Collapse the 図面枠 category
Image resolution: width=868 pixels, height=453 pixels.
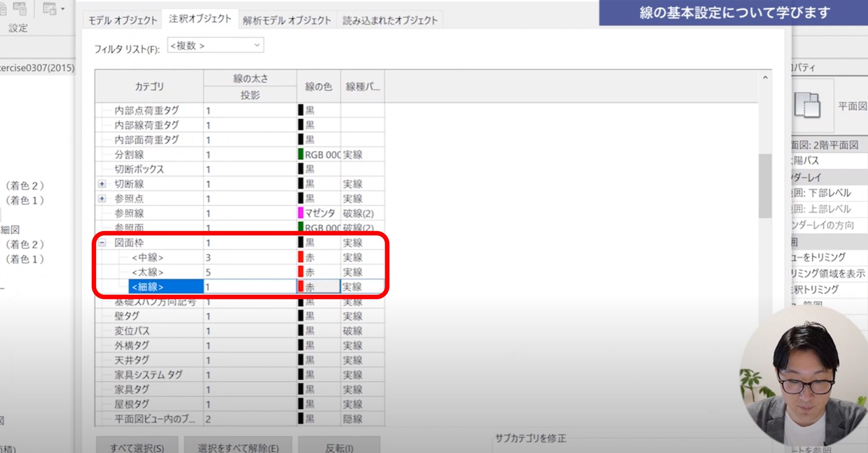pyautogui.click(x=102, y=243)
